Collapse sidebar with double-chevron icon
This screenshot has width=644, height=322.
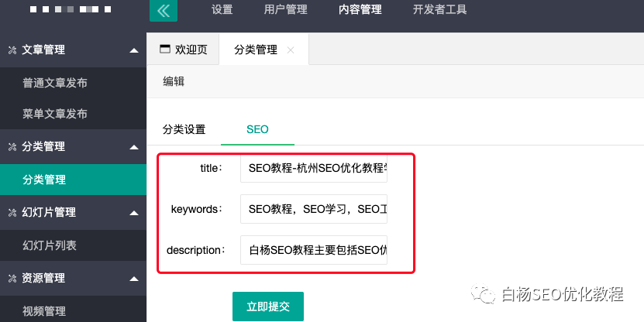(164, 11)
